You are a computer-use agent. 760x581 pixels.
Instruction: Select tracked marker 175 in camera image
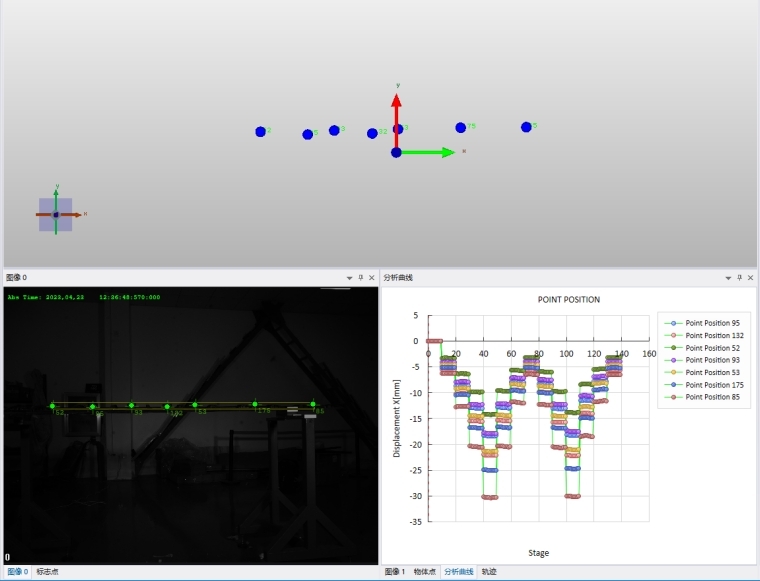click(x=255, y=404)
